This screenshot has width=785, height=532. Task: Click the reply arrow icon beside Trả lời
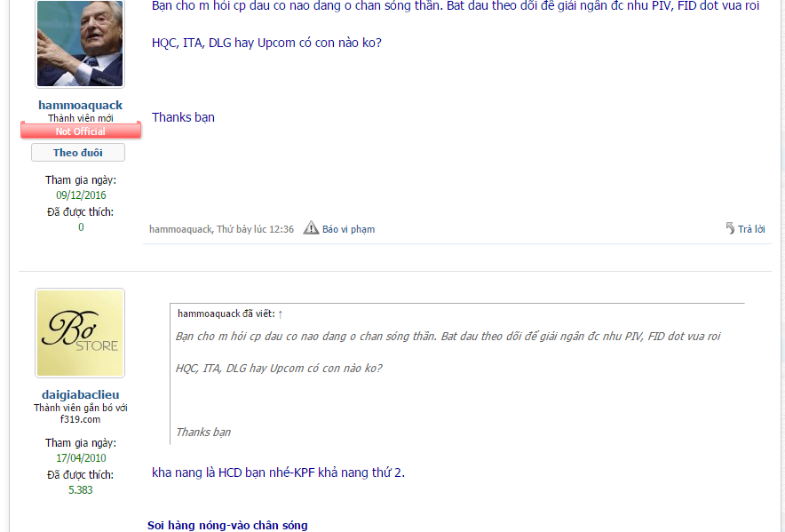coord(731,228)
